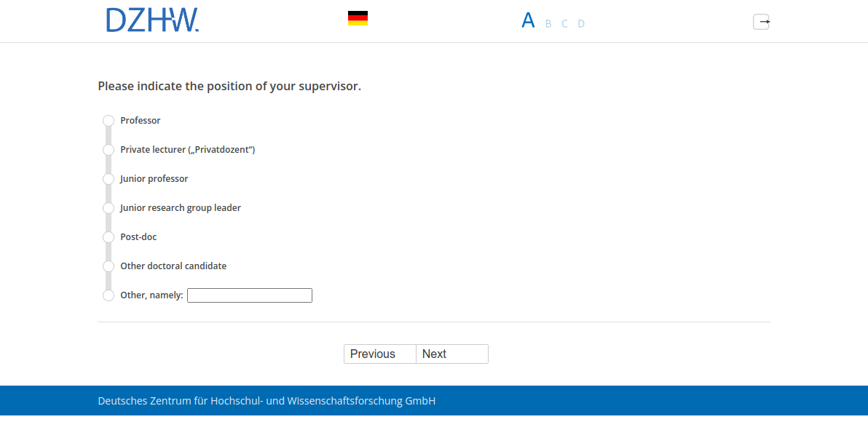868x422 pixels.
Task: Choose the Private lecturer (Privatdozent) option
Action: click(108, 150)
